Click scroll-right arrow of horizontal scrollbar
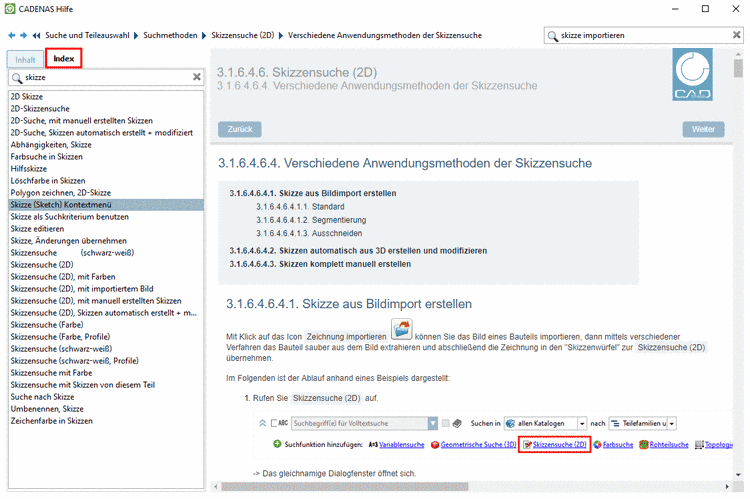Viewport: 750px width, 499px height. [x=727, y=487]
